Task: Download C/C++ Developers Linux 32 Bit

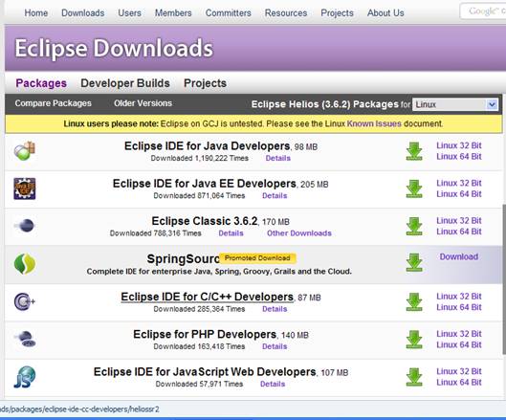Action: [458, 297]
